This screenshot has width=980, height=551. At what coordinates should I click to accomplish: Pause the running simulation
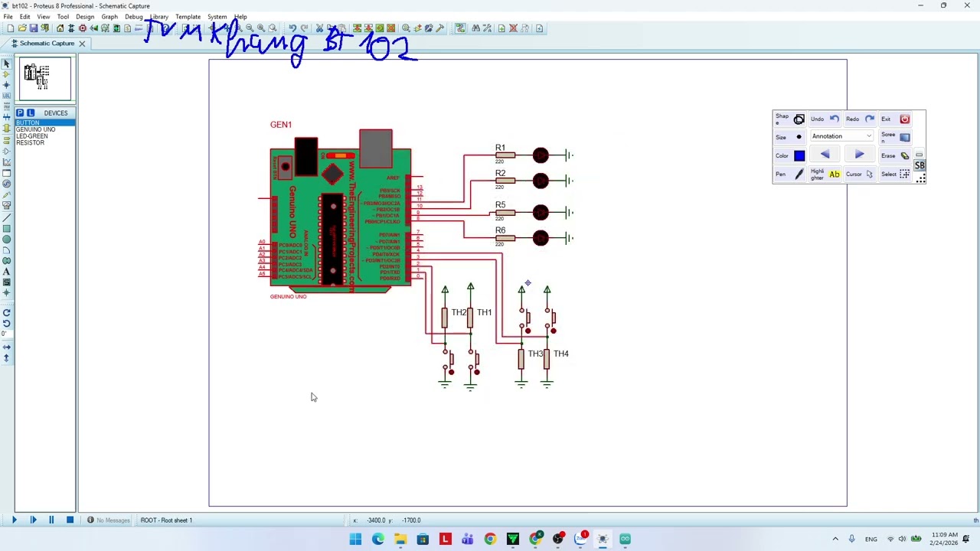click(51, 520)
